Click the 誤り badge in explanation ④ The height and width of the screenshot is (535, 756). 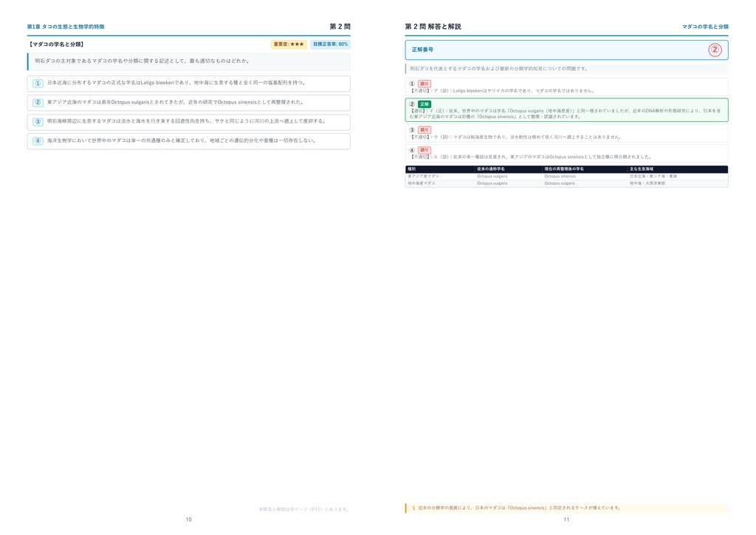point(425,150)
